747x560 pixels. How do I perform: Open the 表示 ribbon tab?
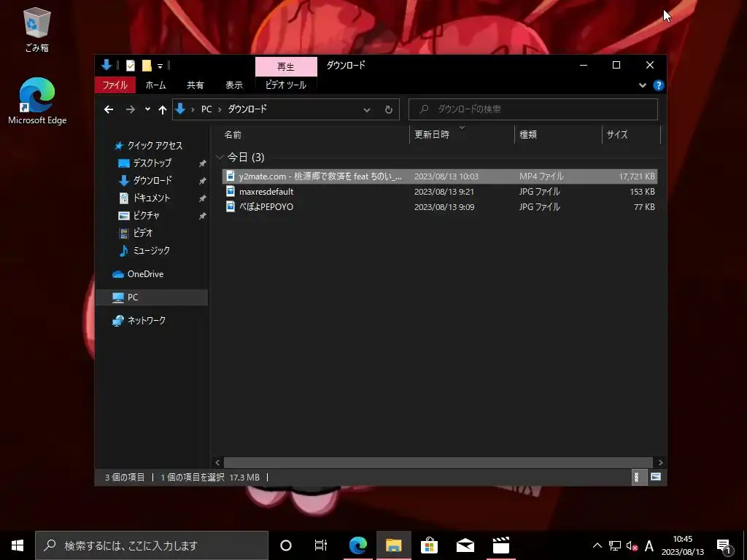click(x=234, y=85)
